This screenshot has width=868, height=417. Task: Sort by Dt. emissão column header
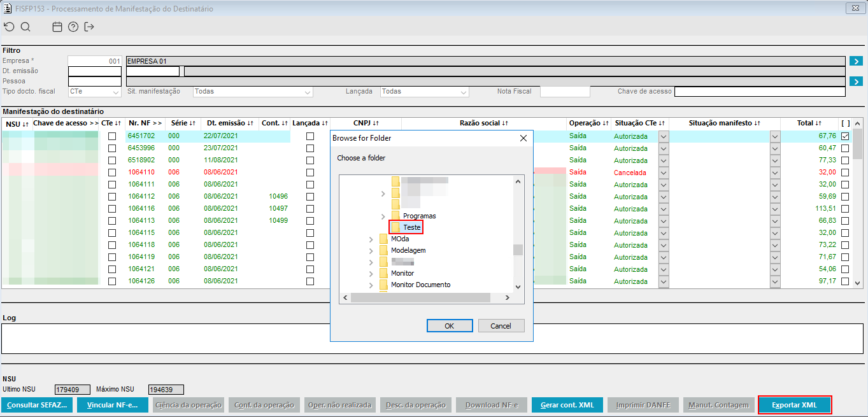pyautogui.click(x=230, y=124)
